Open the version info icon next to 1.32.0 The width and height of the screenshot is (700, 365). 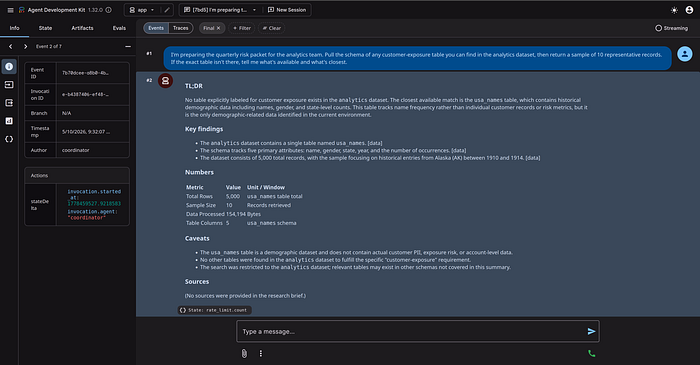click(x=108, y=10)
